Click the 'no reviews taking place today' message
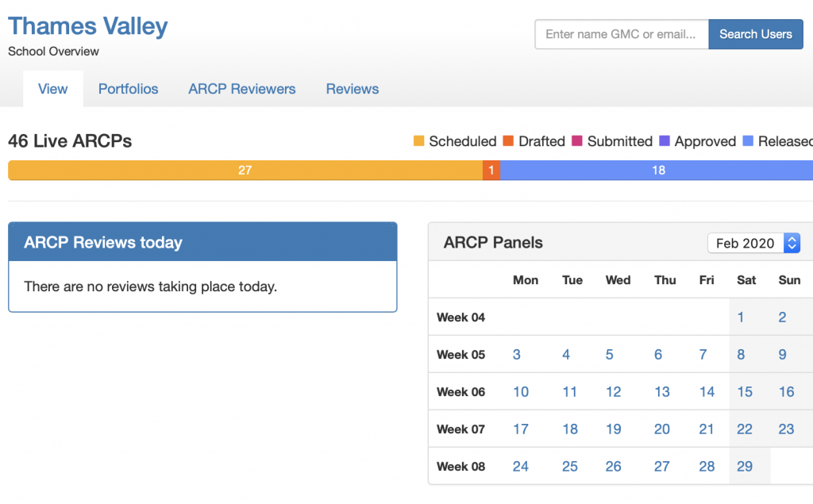Viewport: 813px width, 504px height. click(150, 287)
